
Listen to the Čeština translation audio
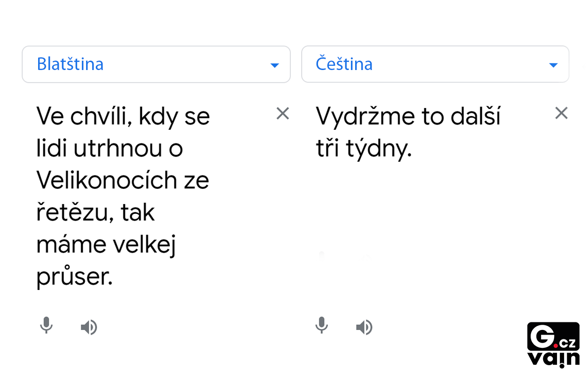[x=364, y=327]
